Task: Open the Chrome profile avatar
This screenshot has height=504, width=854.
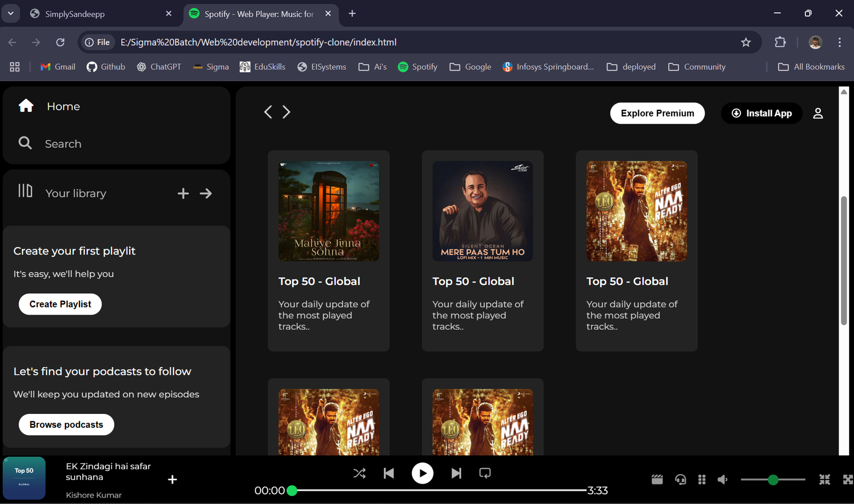Action: (x=815, y=42)
